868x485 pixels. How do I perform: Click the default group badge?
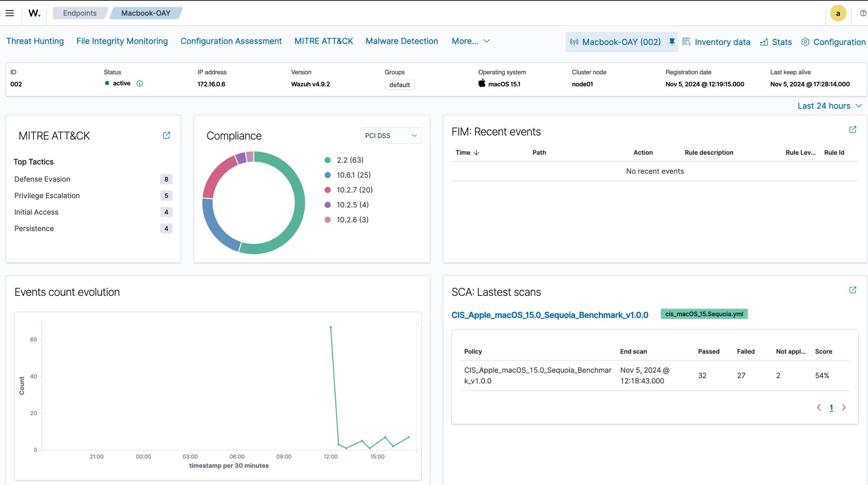pyautogui.click(x=399, y=85)
